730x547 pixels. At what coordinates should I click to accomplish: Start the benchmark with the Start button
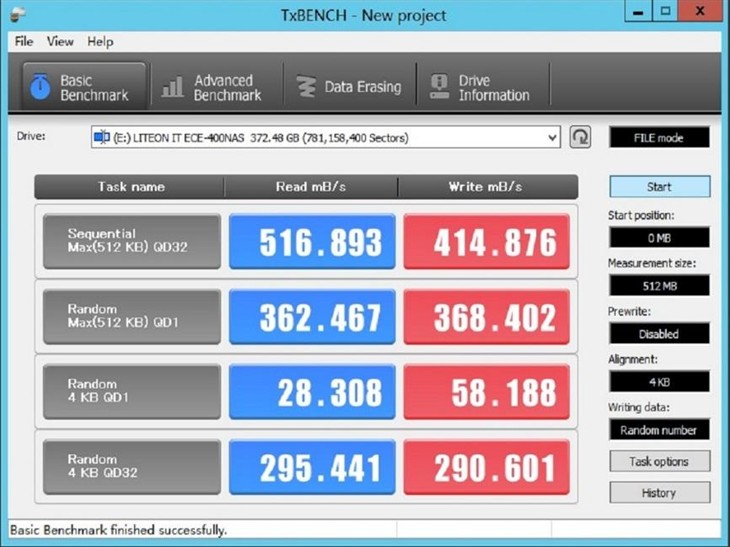[x=660, y=187]
